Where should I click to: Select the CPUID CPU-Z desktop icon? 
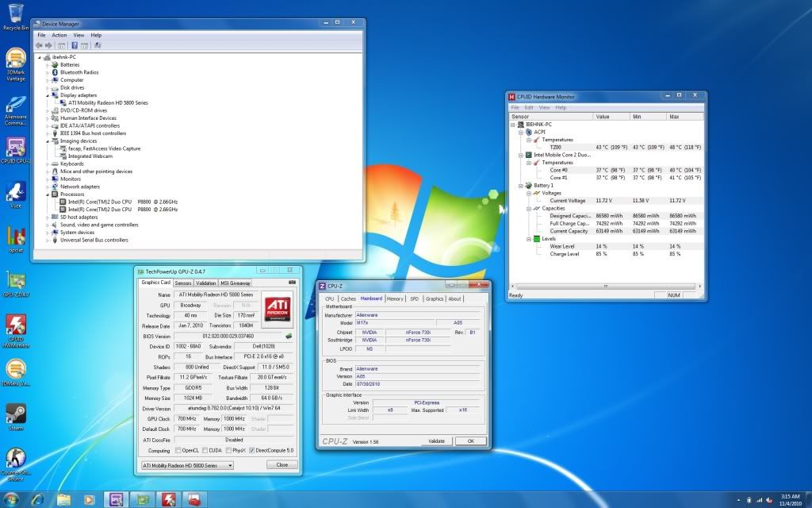pyautogui.click(x=16, y=151)
